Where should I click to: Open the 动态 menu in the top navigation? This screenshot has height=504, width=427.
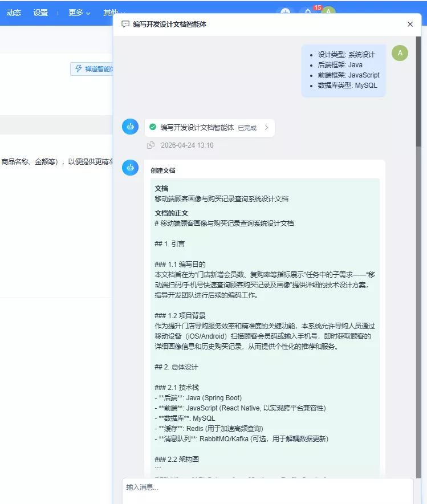click(14, 13)
